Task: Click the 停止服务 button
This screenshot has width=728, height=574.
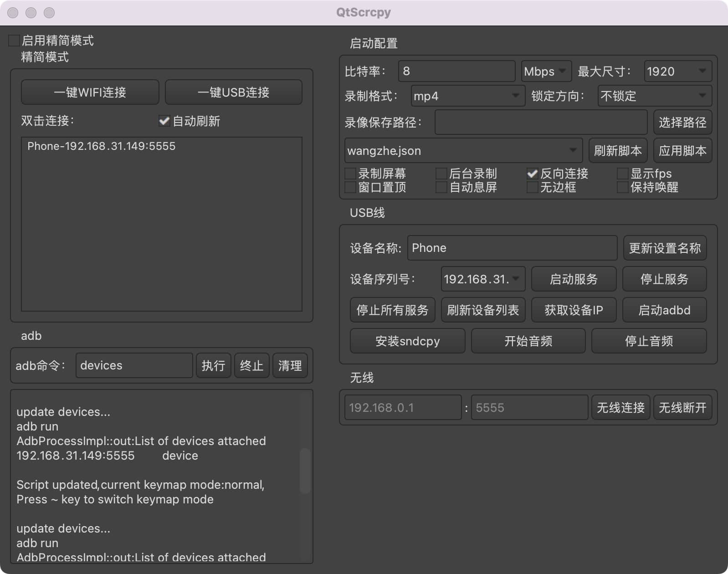Action: 664,279
